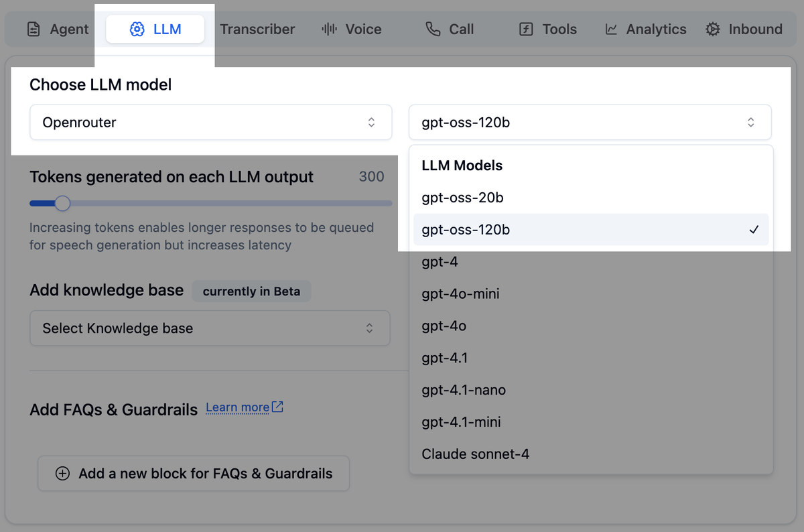The image size is (804, 532).
Task: Switch to the Analytics tab
Action: tap(646, 29)
